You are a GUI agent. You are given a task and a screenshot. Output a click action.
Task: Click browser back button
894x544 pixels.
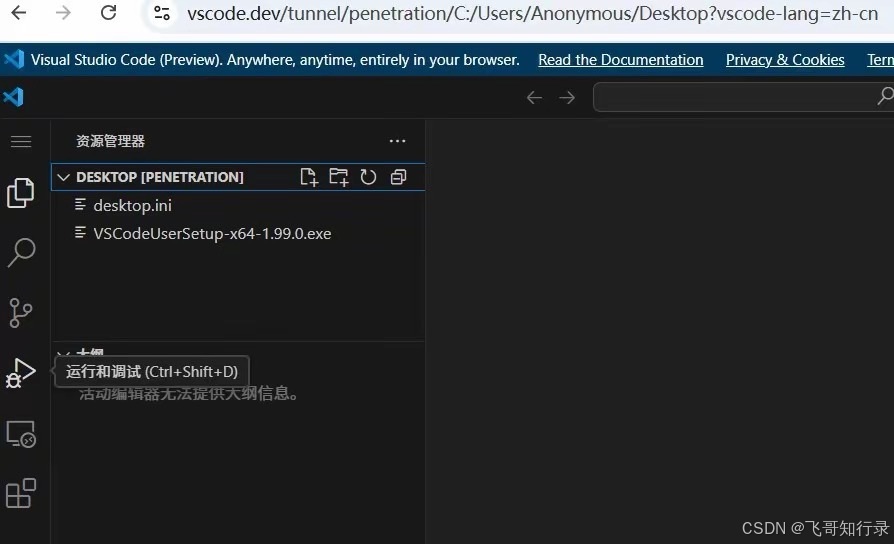(x=19, y=13)
